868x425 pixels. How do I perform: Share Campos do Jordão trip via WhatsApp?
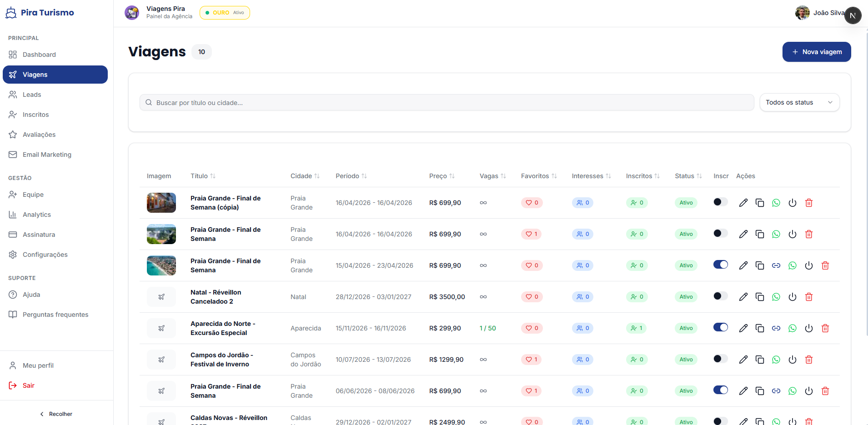tap(776, 360)
